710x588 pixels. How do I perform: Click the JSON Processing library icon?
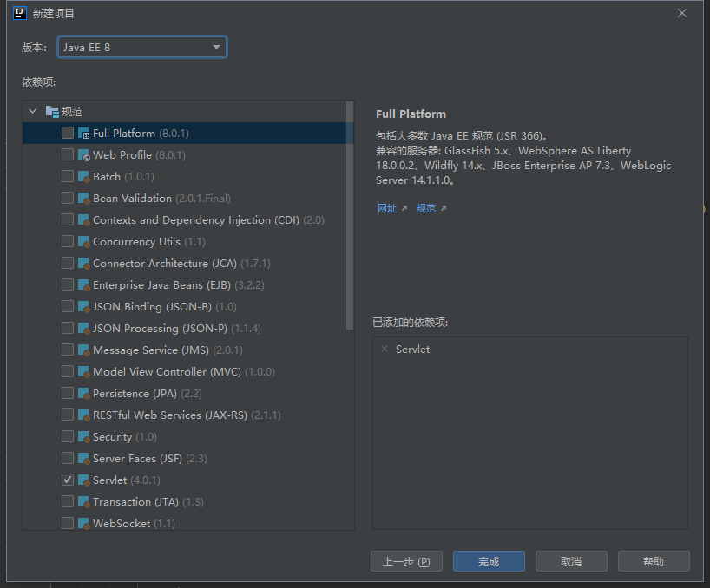pyautogui.click(x=83, y=329)
